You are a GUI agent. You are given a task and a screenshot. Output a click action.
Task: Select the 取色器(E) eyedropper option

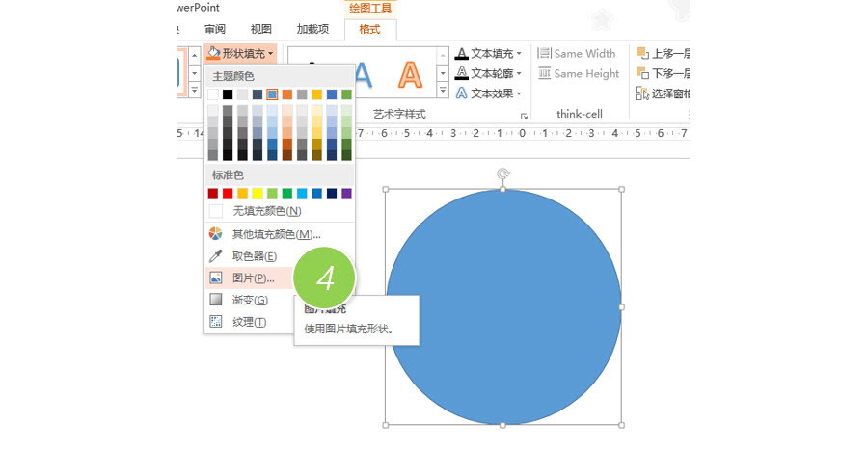(280, 256)
